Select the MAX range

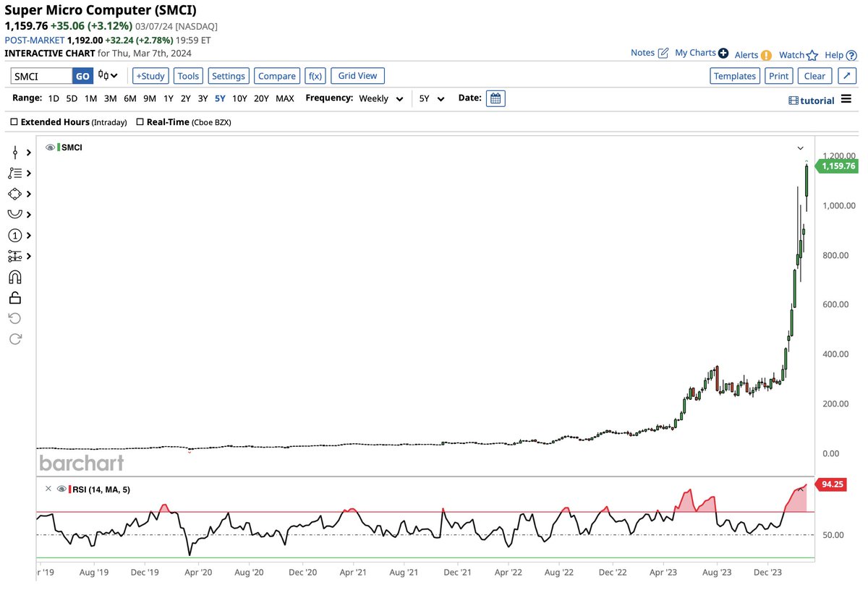pyautogui.click(x=285, y=98)
